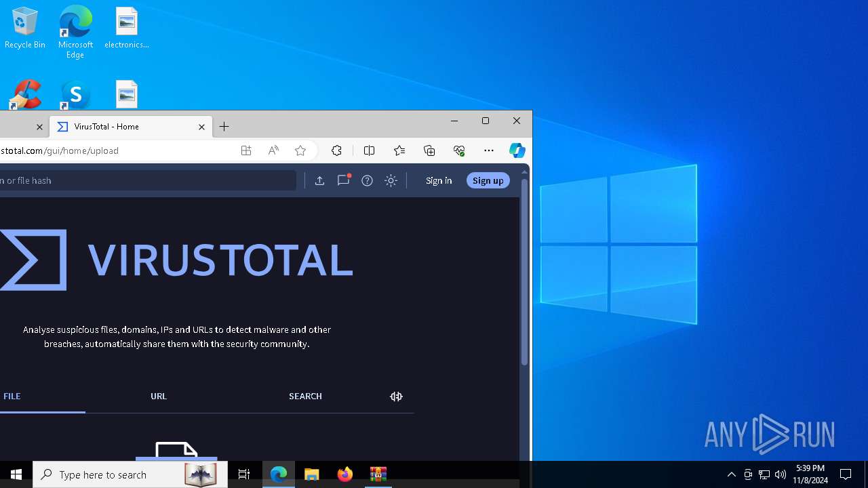Click the Sign in link
Viewport: 868px width, 488px height.
point(439,180)
